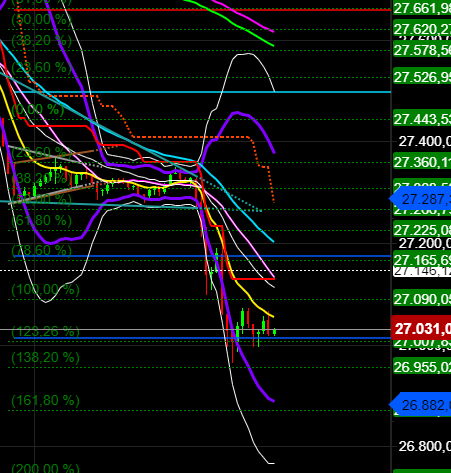Click the green price label 27.090,05
The height and width of the screenshot is (473, 451).
422,299
